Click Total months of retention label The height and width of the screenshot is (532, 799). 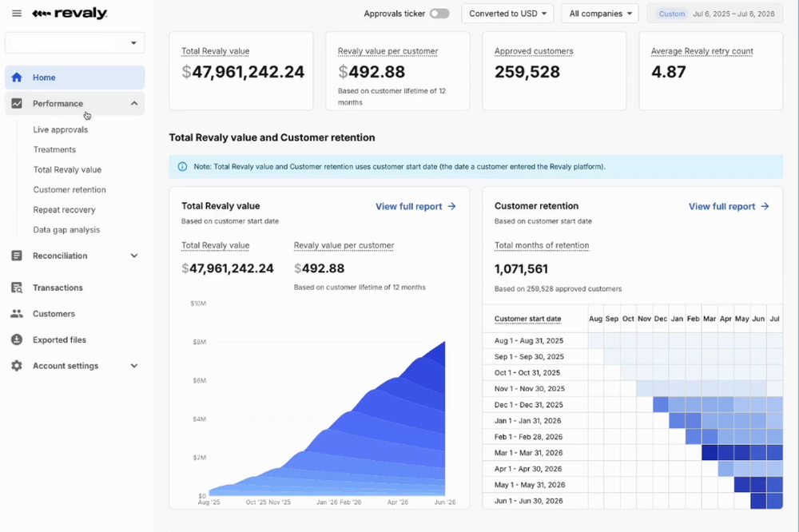coord(542,245)
